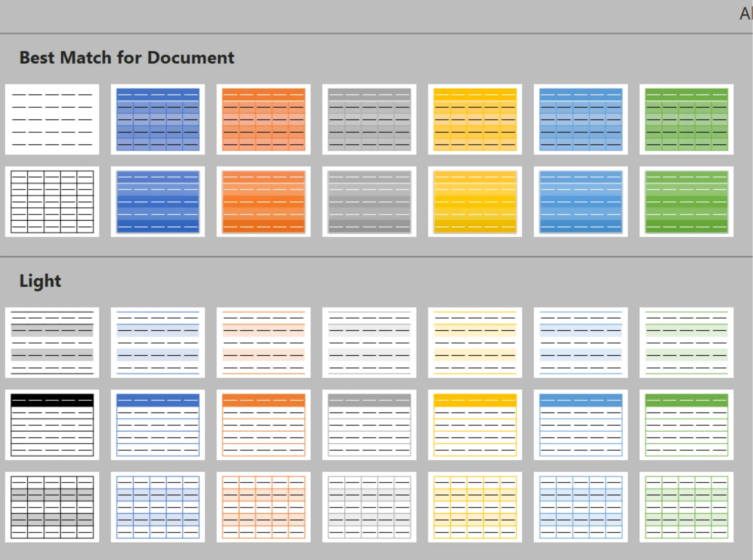Select Light grid style with black borders
The image size is (753, 560).
tap(52, 507)
